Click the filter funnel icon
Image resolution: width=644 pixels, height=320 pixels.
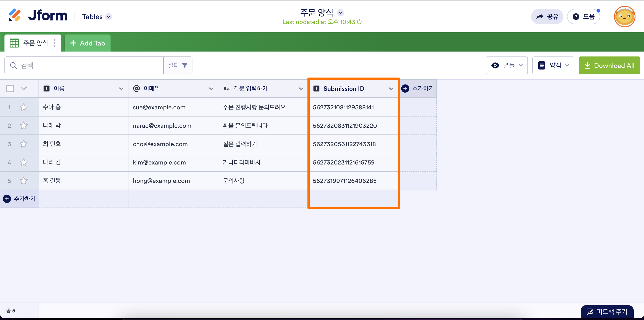[185, 65]
